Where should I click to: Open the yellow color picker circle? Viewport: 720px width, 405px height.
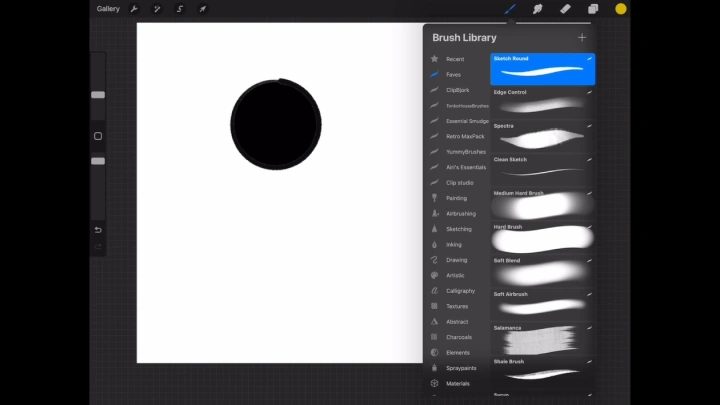pos(621,9)
